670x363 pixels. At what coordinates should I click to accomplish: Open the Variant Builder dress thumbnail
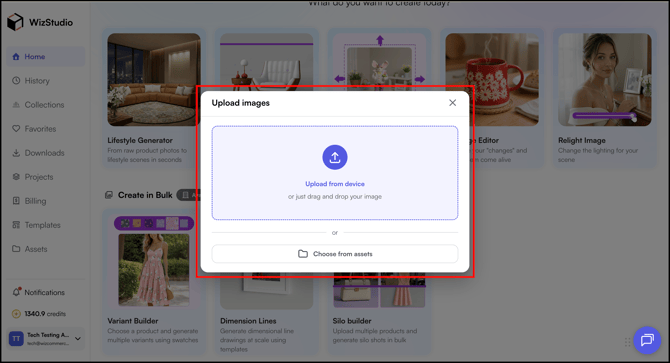pyautogui.click(x=154, y=269)
